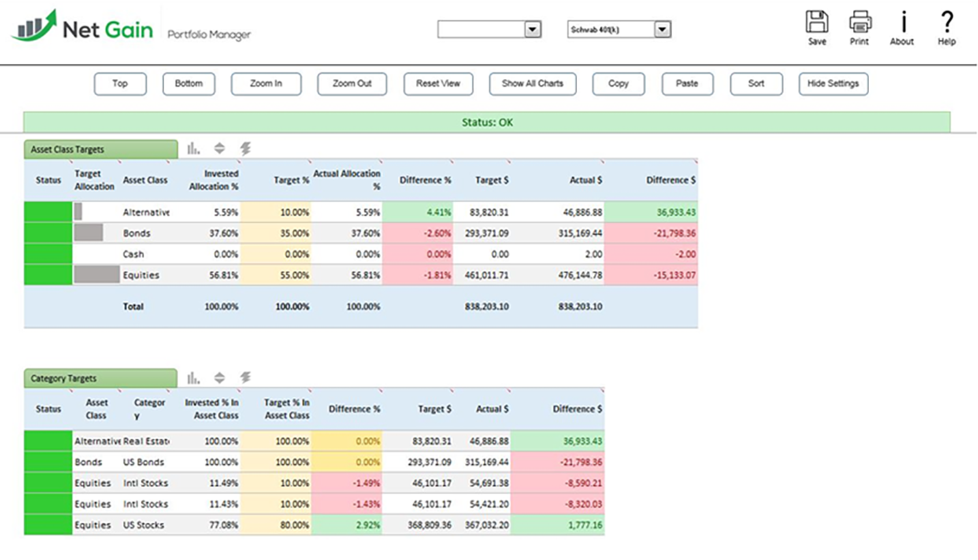The width and height of the screenshot is (978, 560).
Task: Toggle settings with Hide Settings button
Action: (833, 83)
